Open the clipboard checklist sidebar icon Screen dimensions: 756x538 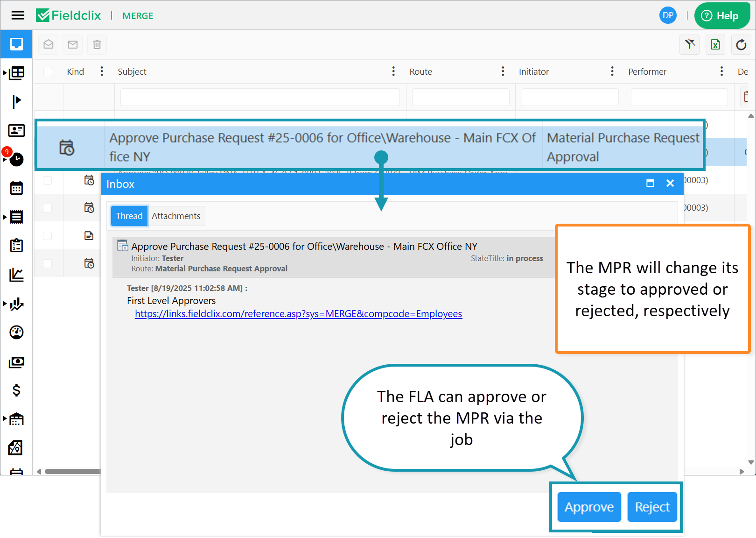16,246
